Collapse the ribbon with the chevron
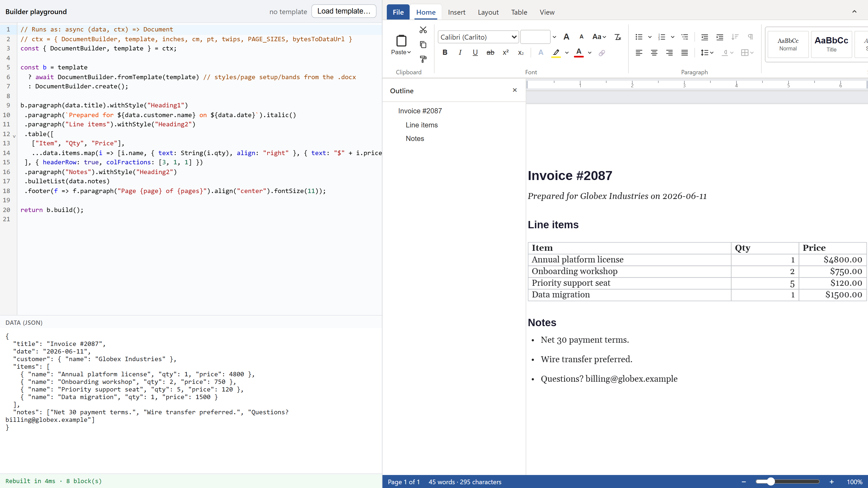Screen dimensions: 868x488 pos(854,12)
